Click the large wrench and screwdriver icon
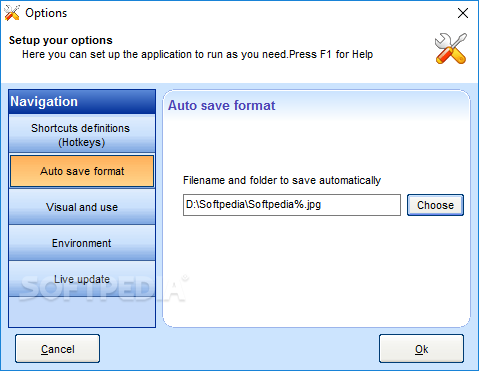This screenshot has height=371, width=479. (x=451, y=49)
